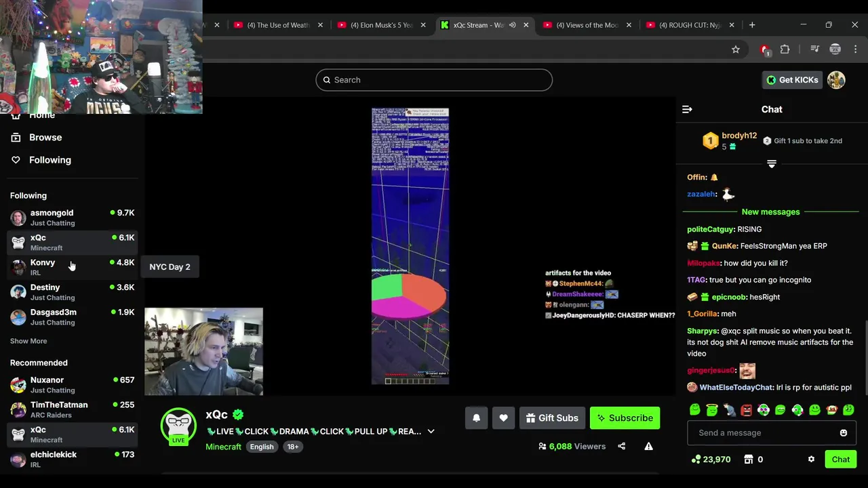
Task: Click the Browse sidebar icon
Action: (16, 138)
